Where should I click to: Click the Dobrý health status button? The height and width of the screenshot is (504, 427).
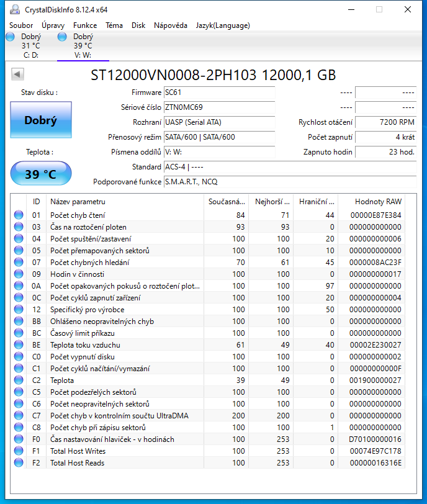[x=40, y=120]
